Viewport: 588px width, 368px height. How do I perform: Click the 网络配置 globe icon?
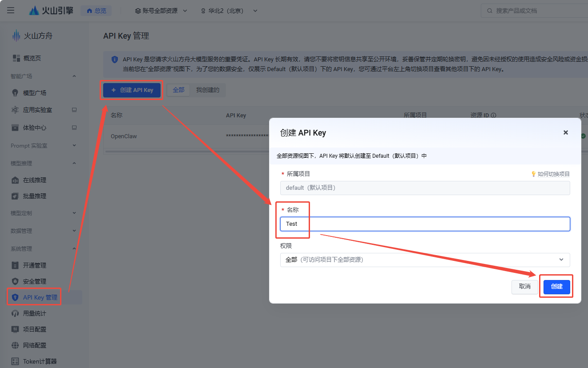16,345
